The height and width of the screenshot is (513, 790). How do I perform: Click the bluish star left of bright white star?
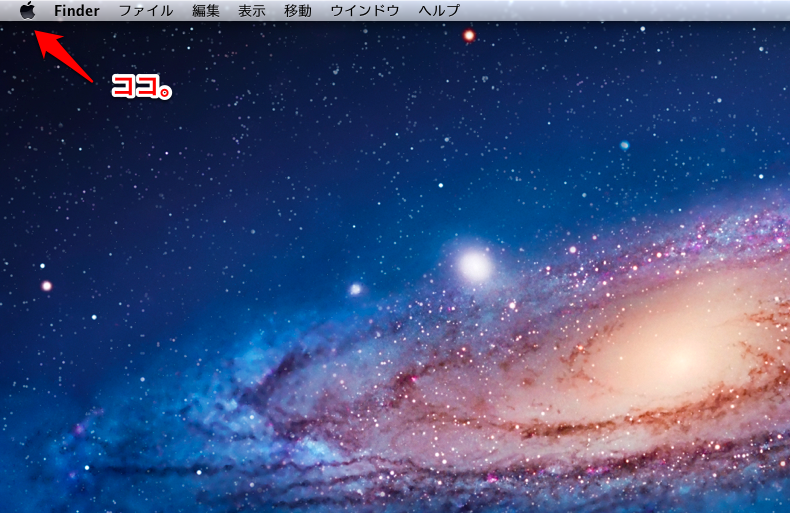356,289
